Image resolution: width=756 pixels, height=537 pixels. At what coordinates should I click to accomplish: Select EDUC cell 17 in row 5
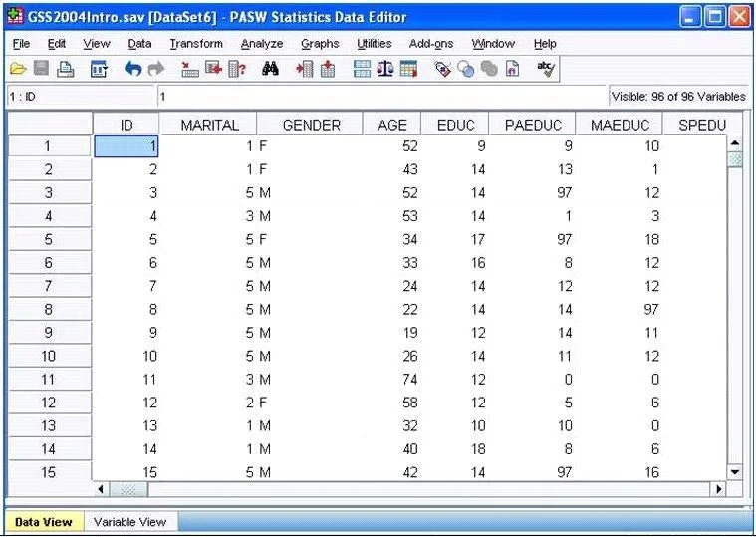click(x=455, y=239)
